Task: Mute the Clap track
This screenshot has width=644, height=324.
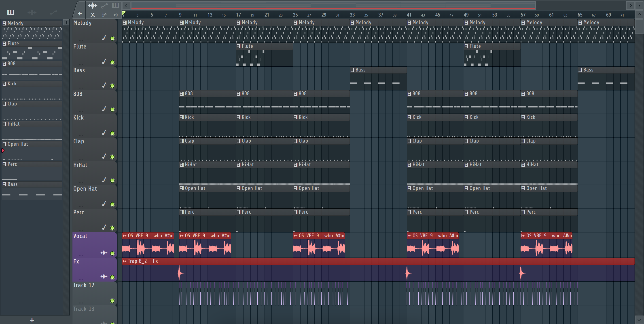Action: 112,157
